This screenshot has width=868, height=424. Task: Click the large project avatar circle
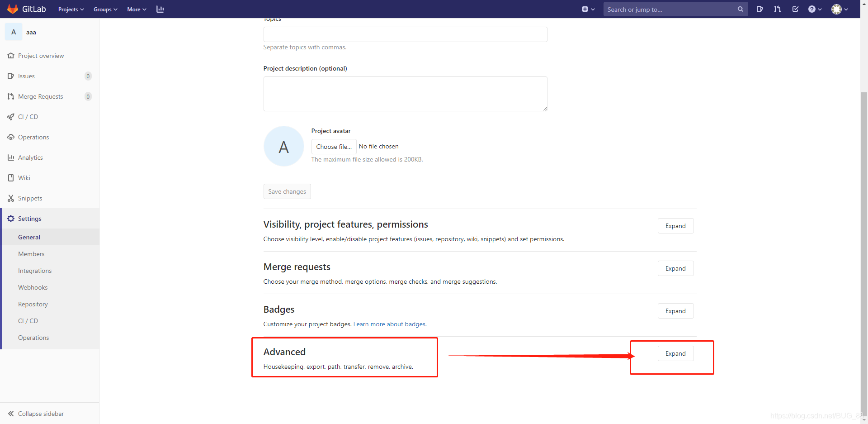283,146
